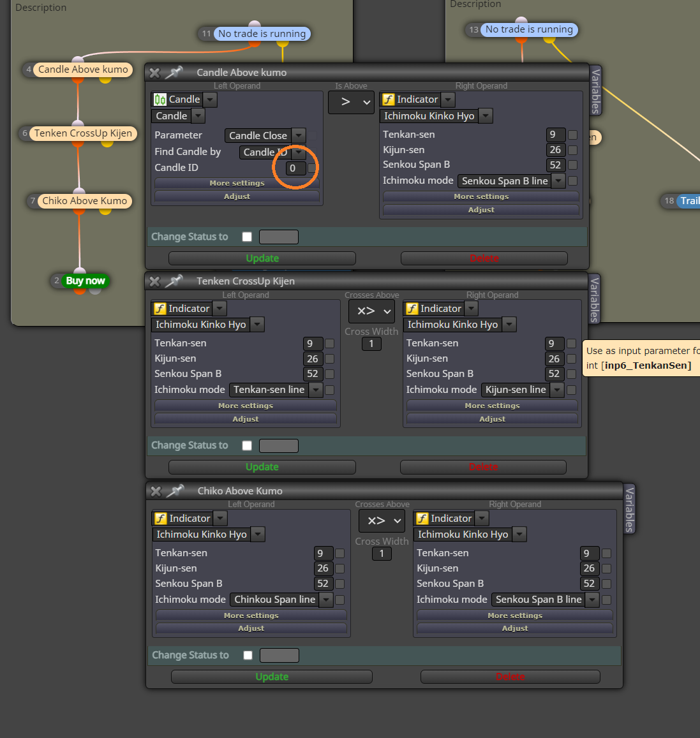
Task: Check Senkou Span B box in Chiko Above Kumo left operand
Action: (x=340, y=584)
